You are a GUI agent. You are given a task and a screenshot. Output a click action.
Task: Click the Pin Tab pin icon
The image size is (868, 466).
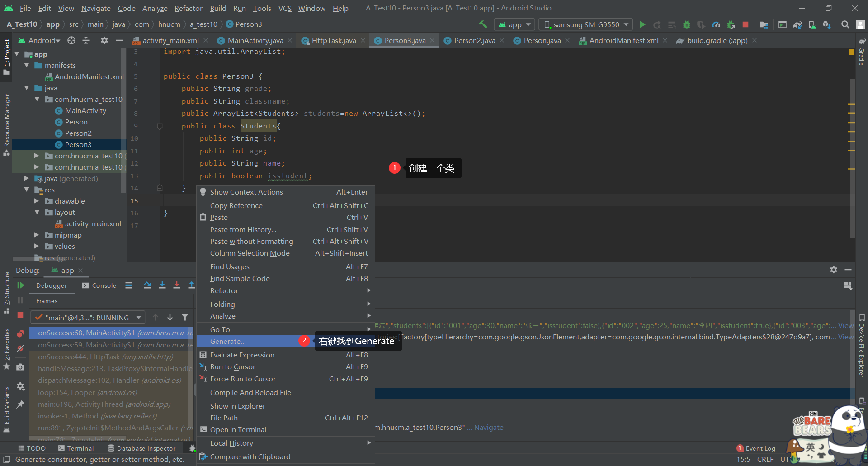click(20, 404)
